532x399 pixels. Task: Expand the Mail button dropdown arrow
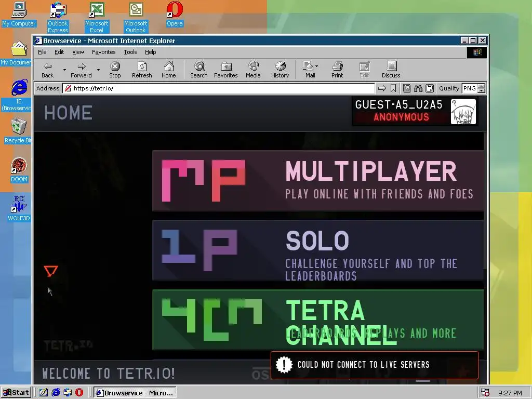pos(316,66)
